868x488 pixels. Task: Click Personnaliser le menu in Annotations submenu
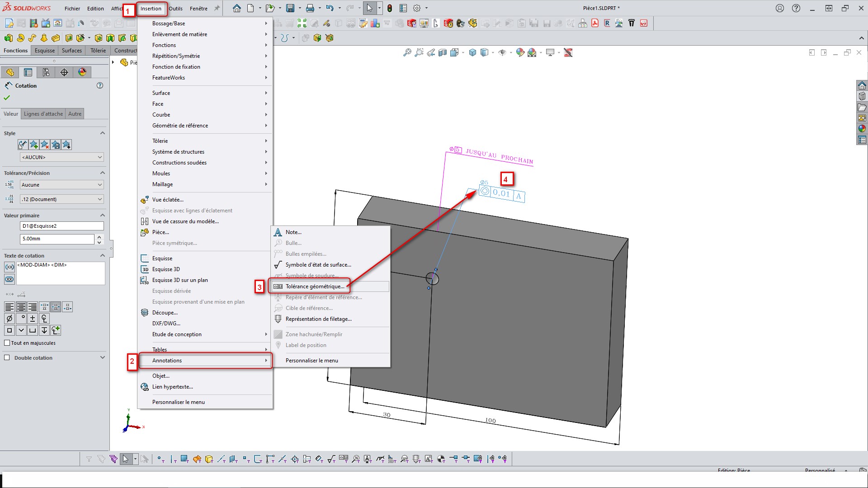point(311,361)
